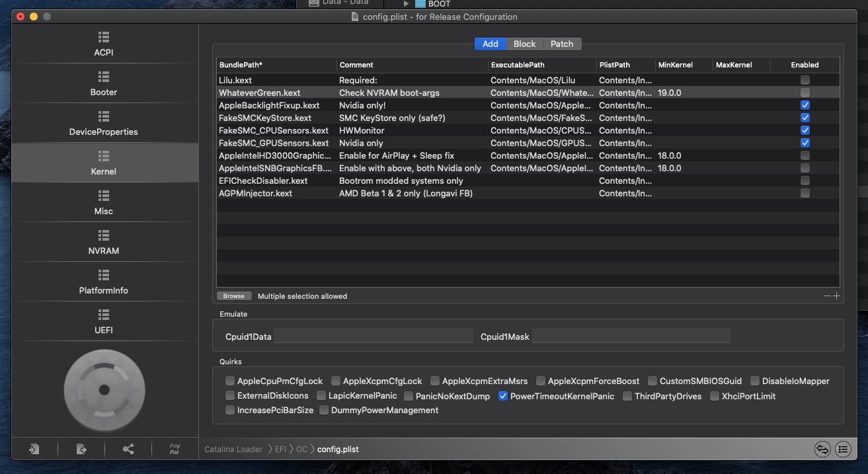Click the 19.0.0 MinKernel cell
Viewport: 868px width, 474px height.
pyautogui.click(x=670, y=93)
